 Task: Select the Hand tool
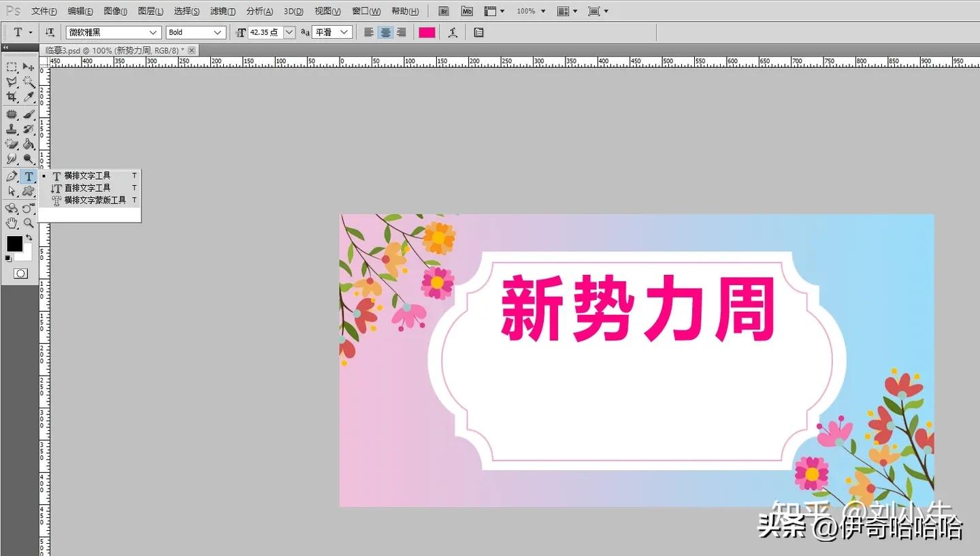pyautogui.click(x=12, y=223)
